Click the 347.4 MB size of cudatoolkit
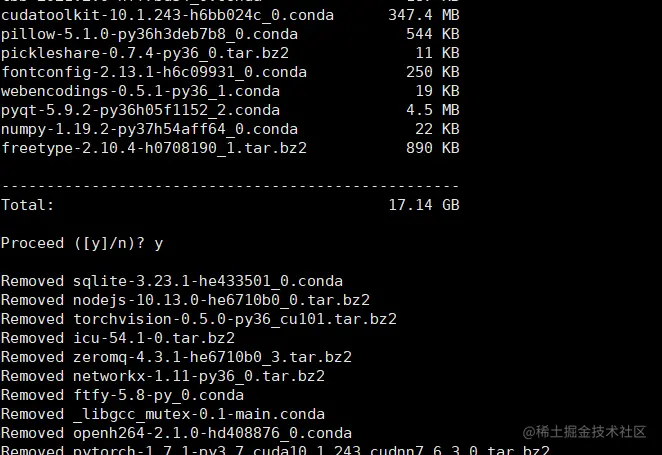 [424, 15]
